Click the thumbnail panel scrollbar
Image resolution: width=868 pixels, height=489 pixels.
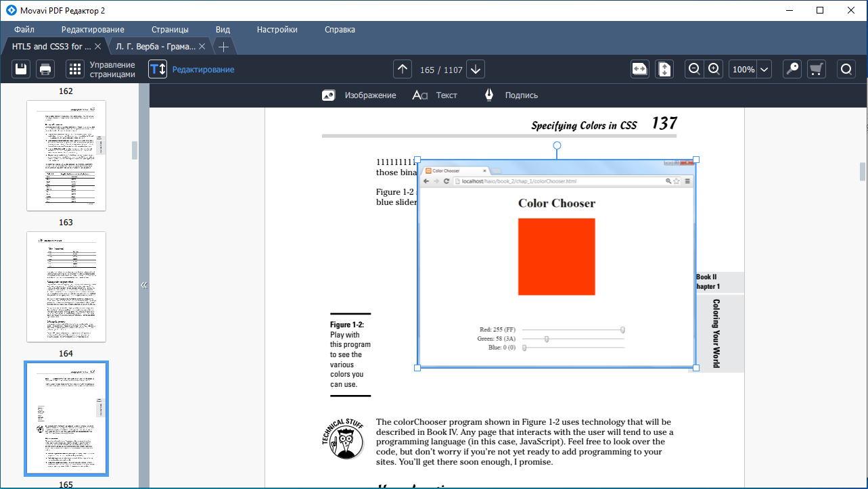(x=135, y=150)
